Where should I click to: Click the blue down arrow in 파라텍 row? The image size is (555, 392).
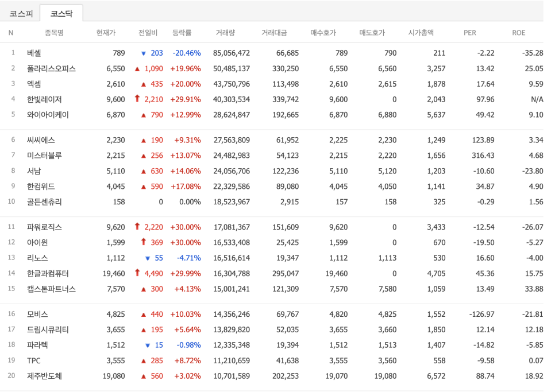tap(148, 346)
